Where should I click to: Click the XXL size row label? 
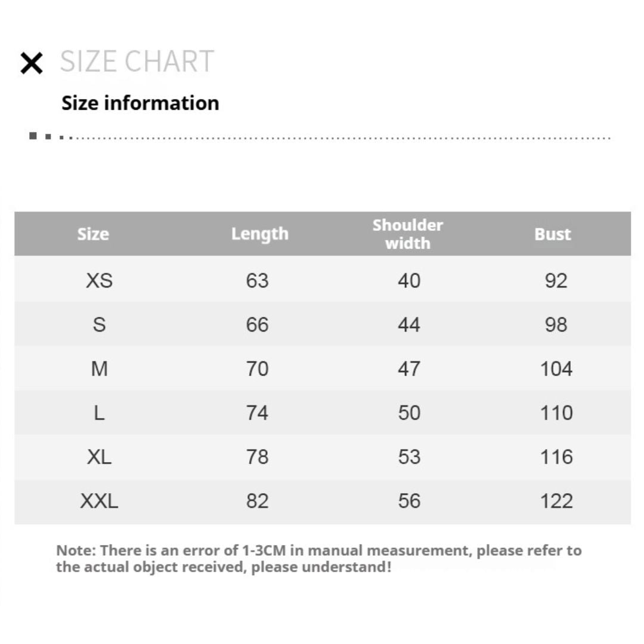click(x=99, y=501)
